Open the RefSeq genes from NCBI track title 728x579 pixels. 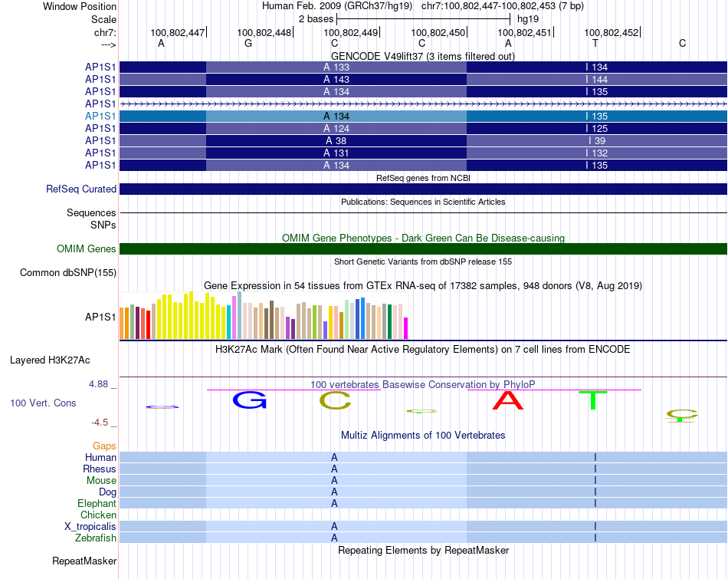click(423, 178)
